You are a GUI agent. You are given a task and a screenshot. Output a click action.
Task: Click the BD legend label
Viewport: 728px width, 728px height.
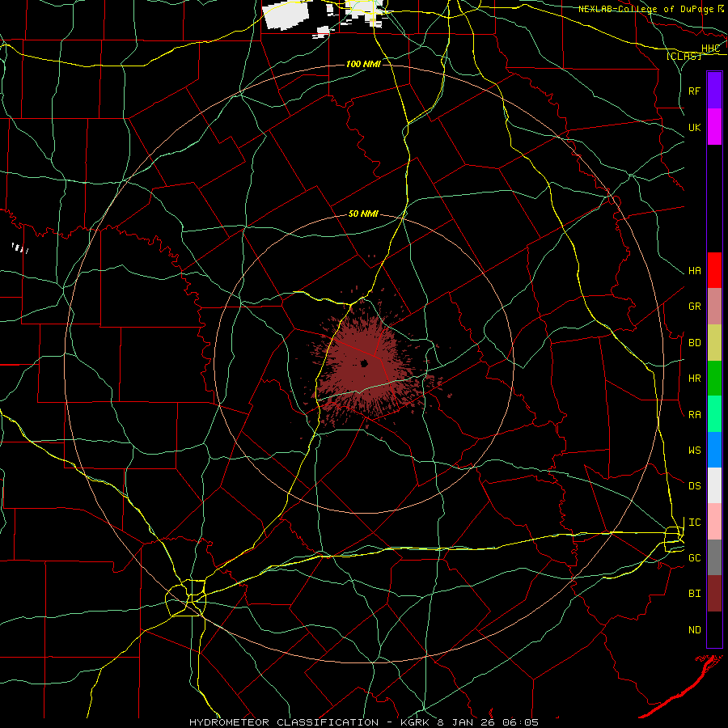[694, 343]
